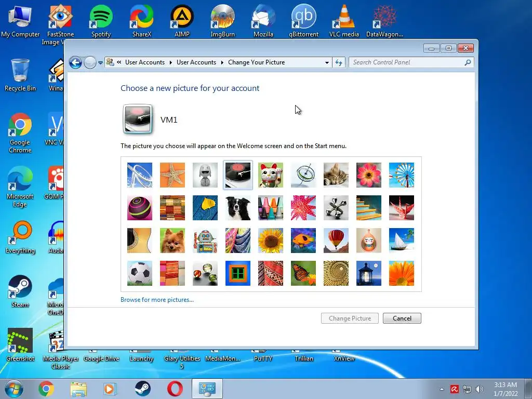Pick the orange fish picture
Viewport: 532px width, 399px height.
click(x=303, y=241)
